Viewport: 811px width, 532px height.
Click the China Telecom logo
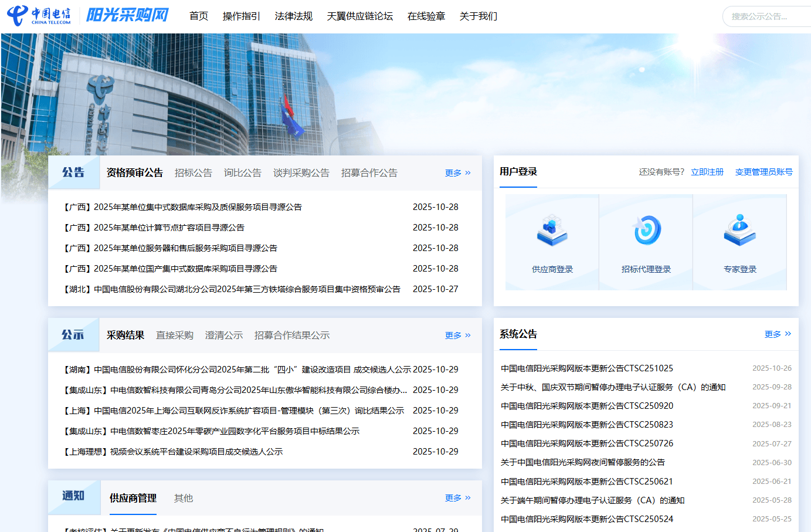[39, 16]
